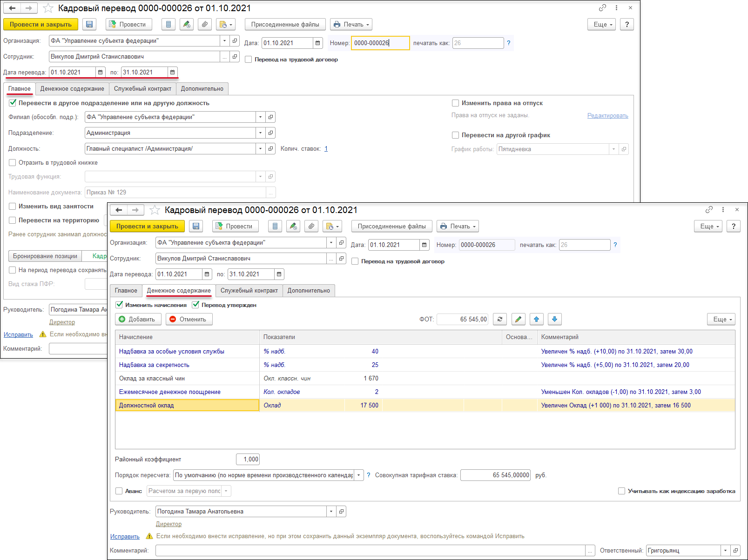Enable 'Перевести на другой график' checkbox
This screenshot has width=748, height=560.
[455, 135]
